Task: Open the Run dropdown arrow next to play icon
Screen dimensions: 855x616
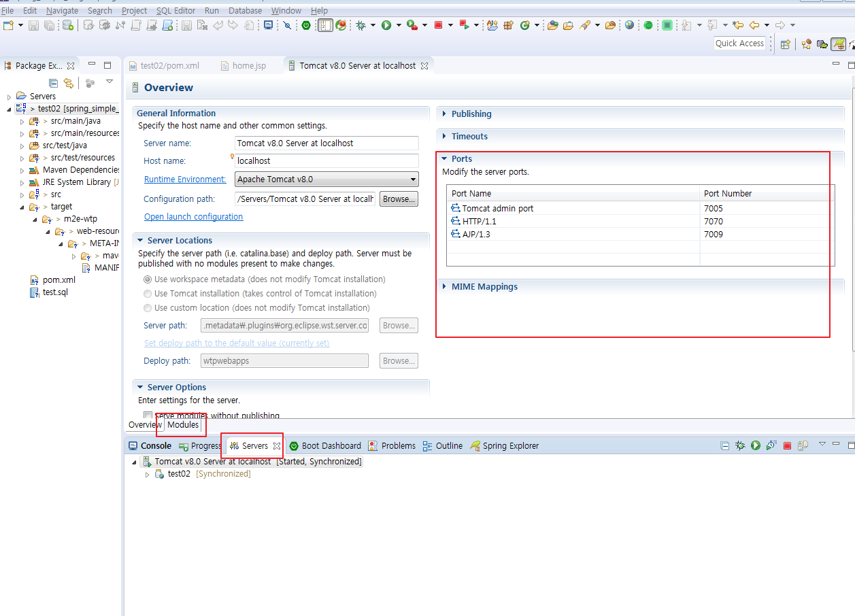Action: (398, 25)
